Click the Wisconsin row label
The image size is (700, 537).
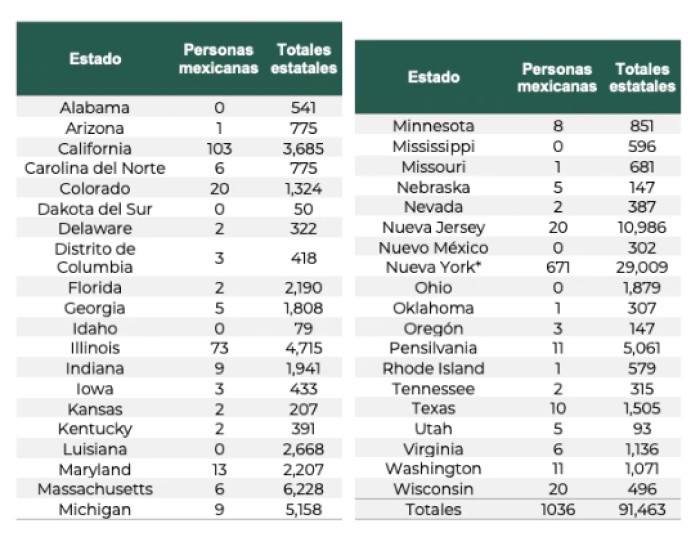click(433, 489)
